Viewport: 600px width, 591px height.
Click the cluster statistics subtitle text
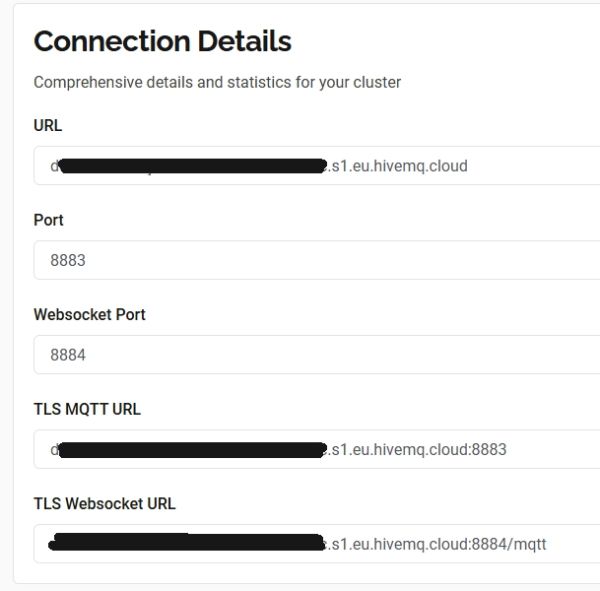tap(217, 82)
